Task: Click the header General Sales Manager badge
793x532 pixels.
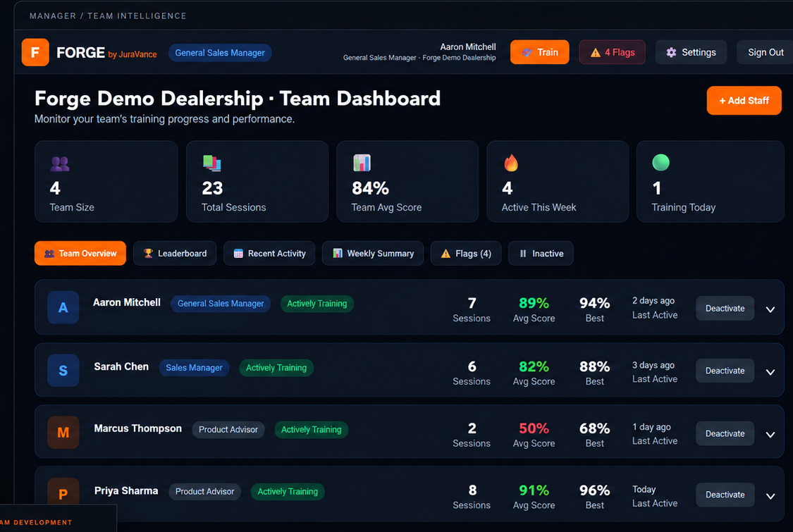Action: 220,53
